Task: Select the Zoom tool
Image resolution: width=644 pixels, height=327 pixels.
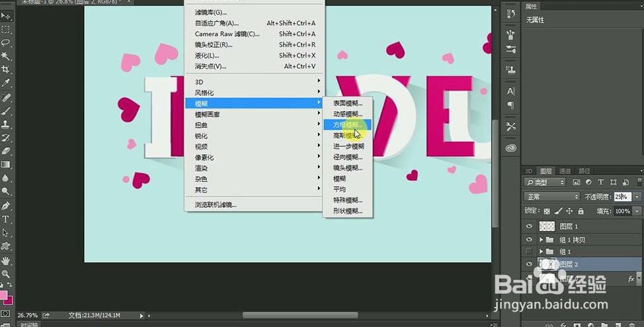Action: pyautogui.click(x=6, y=273)
